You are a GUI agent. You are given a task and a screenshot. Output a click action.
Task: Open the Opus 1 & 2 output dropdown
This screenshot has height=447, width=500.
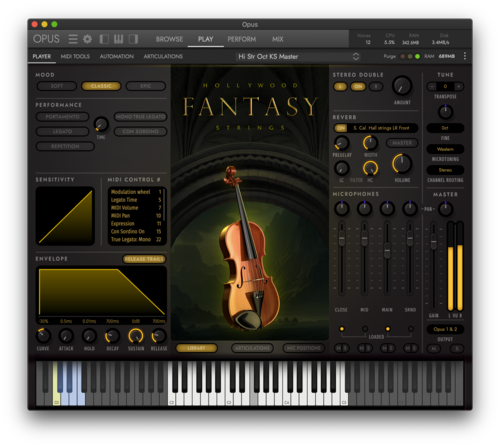click(445, 329)
